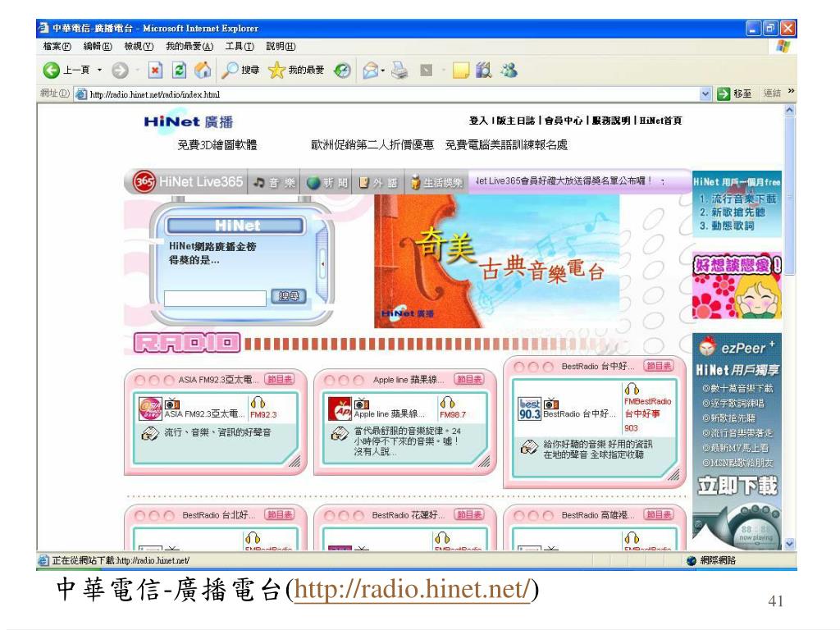Open the 說明(H) menu
Image resolution: width=840 pixels, height=630 pixels.
[x=281, y=46]
